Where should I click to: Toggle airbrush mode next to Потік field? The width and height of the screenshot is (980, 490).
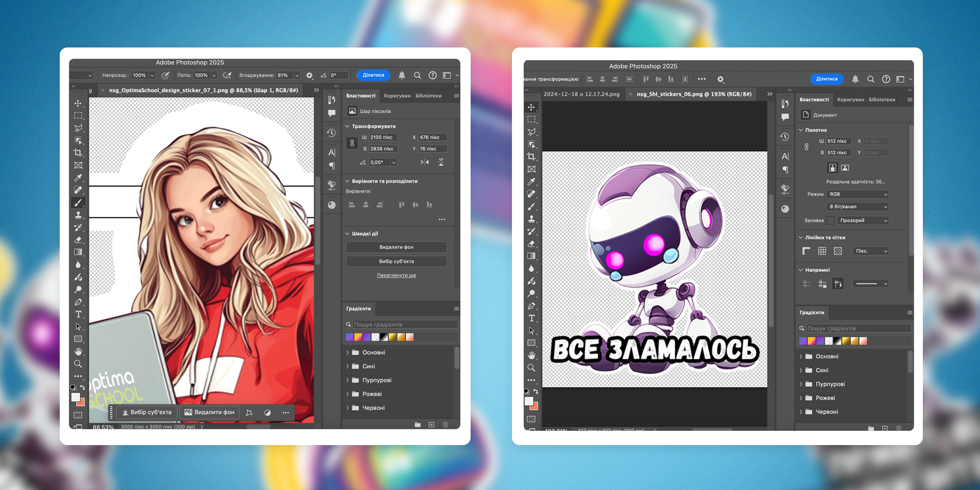click(x=227, y=75)
